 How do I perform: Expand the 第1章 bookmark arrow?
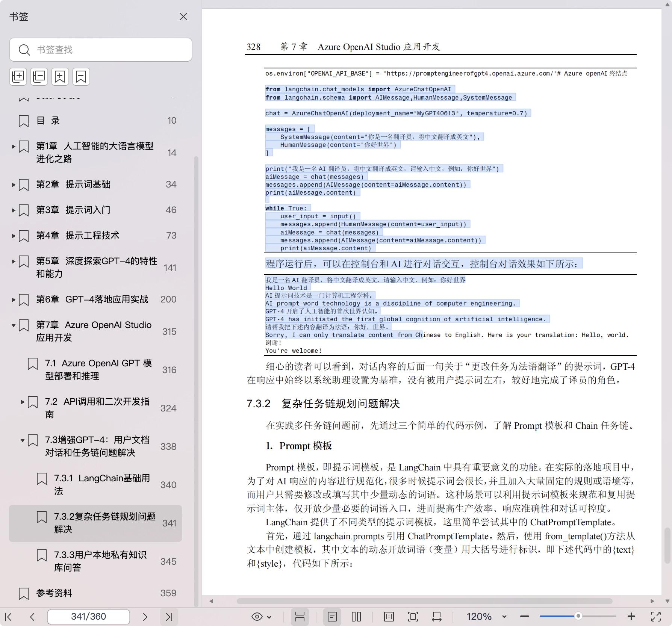[14, 146]
